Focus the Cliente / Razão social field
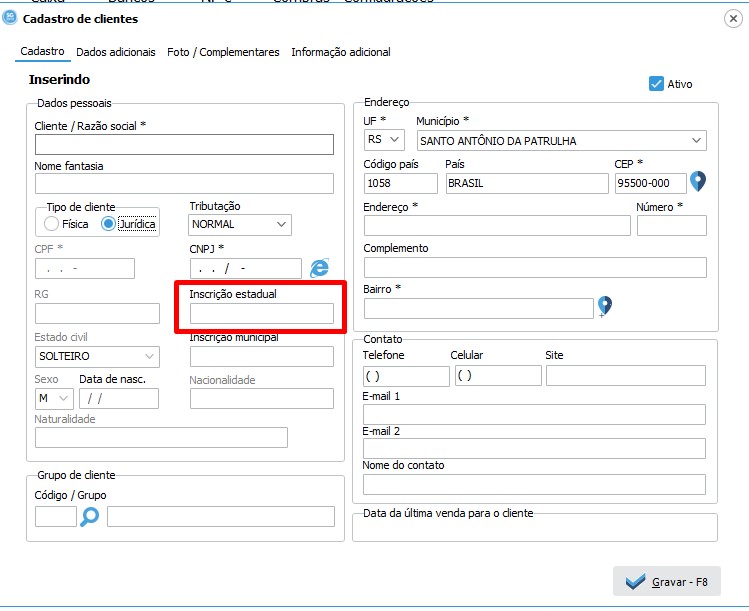The height and width of the screenshot is (611, 749). (184, 145)
